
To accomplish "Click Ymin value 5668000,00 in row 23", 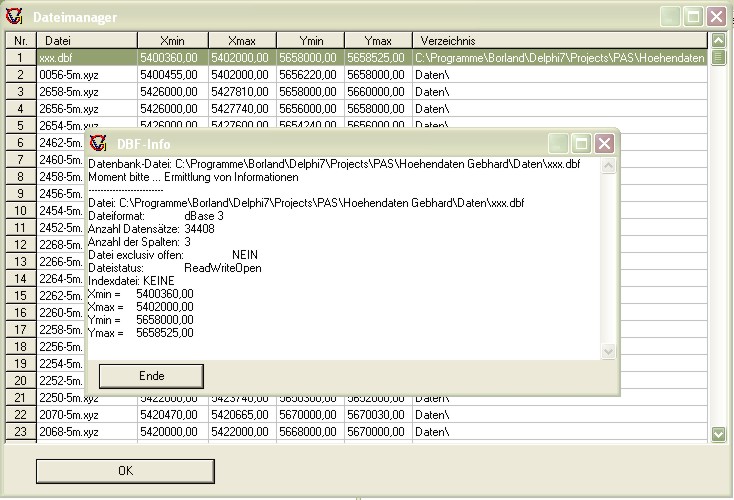I will [x=310, y=432].
